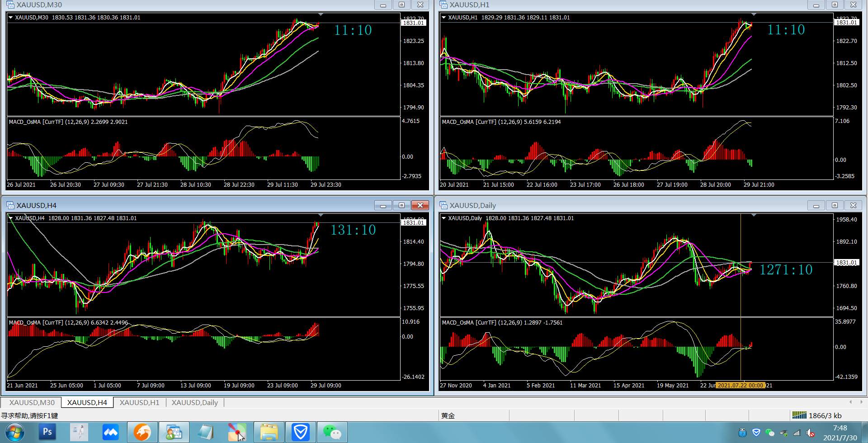The height and width of the screenshot is (443, 868).
Task: Click the chart shift marker atop H4 chart
Action: coord(321,215)
